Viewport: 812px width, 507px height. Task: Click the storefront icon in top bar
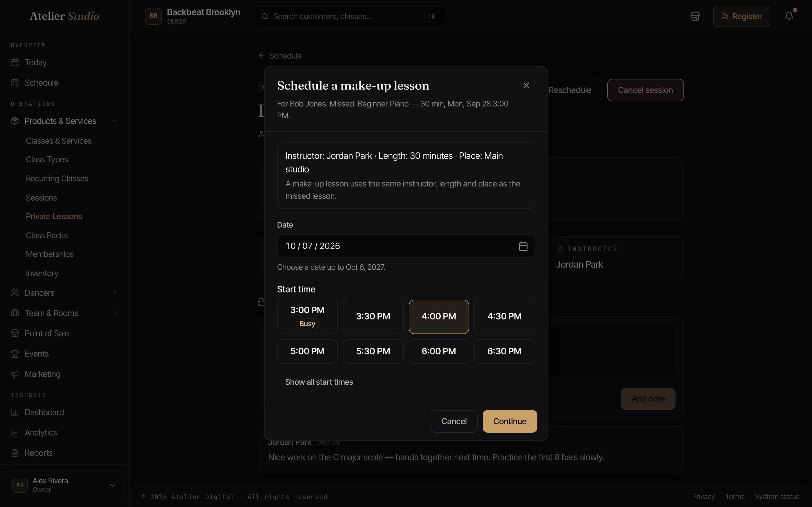(695, 16)
